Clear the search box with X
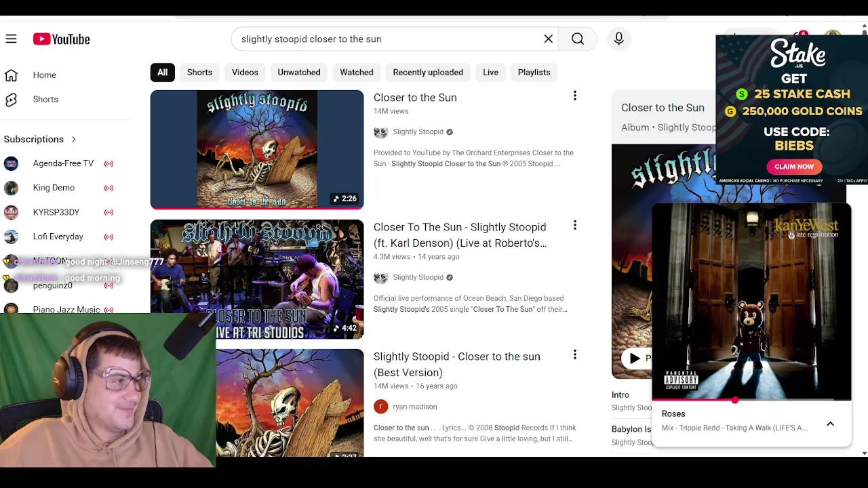The height and width of the screenshot is (488, 868). [x=549, y=39]
